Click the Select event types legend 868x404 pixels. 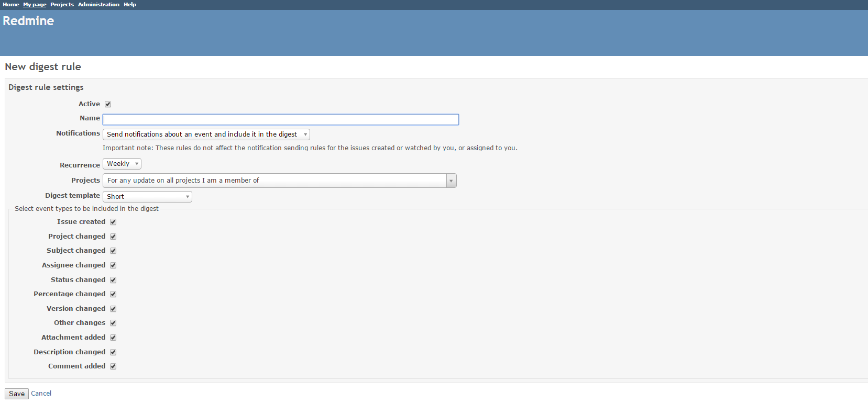point(86,209)
